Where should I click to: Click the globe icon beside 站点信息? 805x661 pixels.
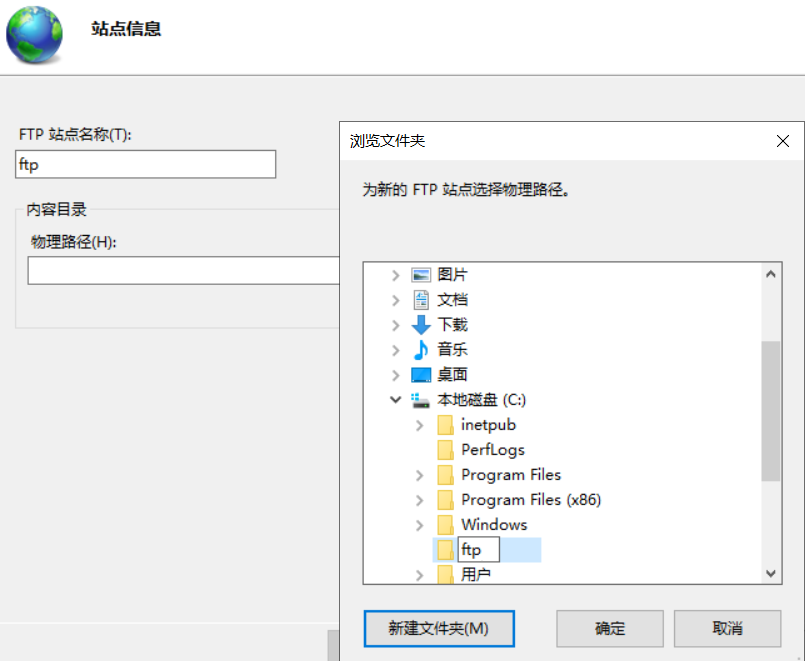[x=33, y=33]
